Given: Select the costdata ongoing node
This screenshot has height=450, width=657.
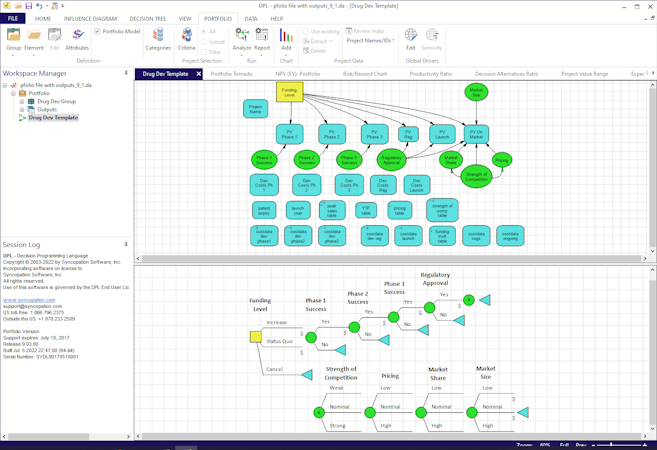Looking at the screenshot, I should pos(510,236).
